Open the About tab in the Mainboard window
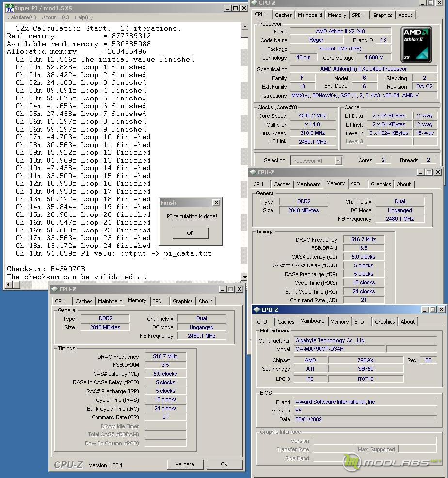The width and height of the screenshot is (448, 478). [x=407, y=322]
